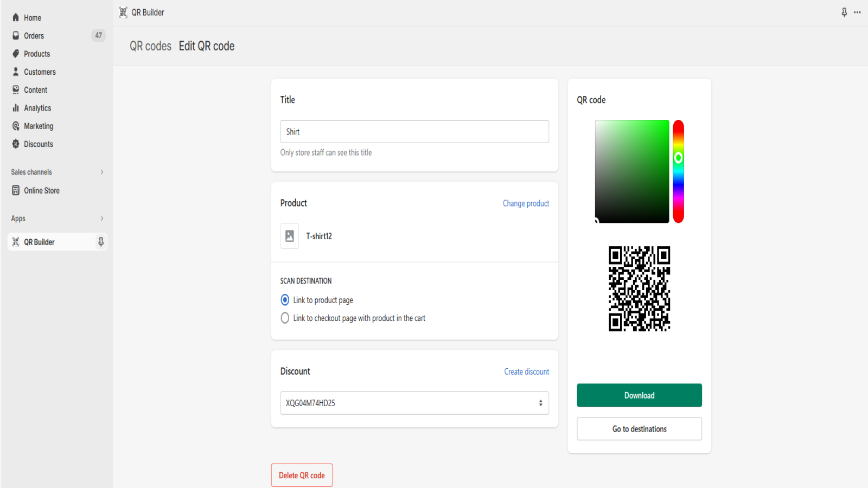The image size is (868, 488).
Task: Expand the Sales channels section
Action: [101, 172]
